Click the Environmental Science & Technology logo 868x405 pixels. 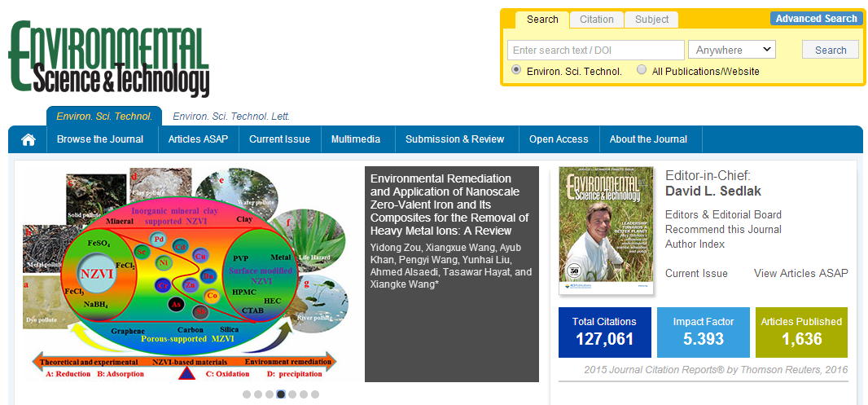pos(109,59)
